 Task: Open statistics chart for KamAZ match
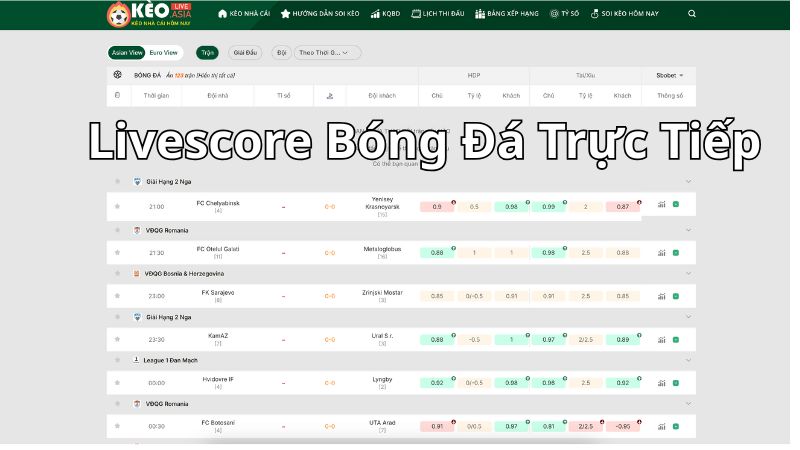[x=662, y=339]
